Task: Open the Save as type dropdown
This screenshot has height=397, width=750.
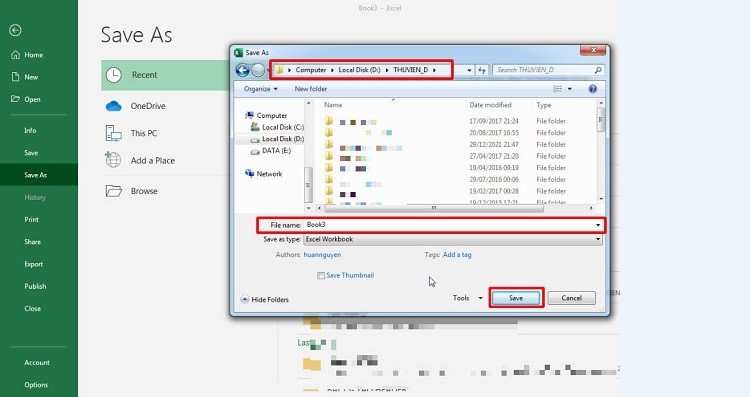Action: pos(453,239)
